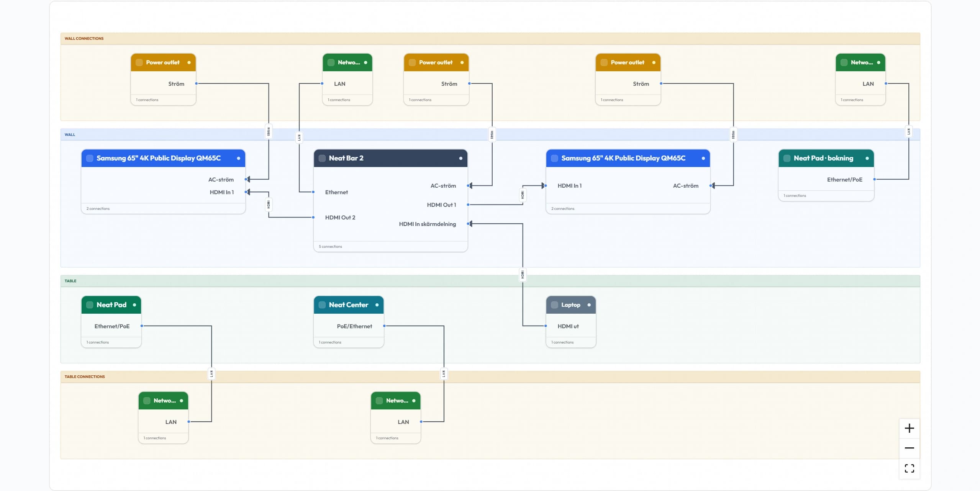The image size is (980, 491).
Task: Fit diagram to view with fullscreen icon
Action: 909,468
